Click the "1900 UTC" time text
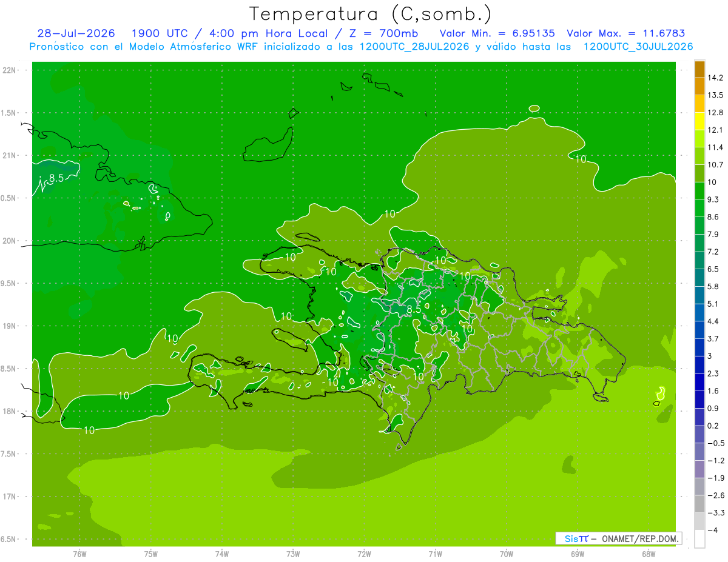The width and height of the screenshot is (728, 562). point(159,33)
